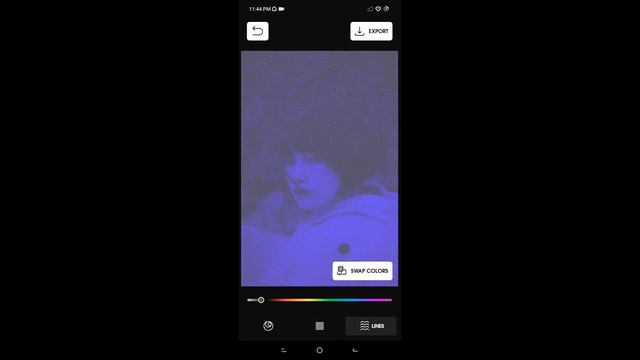Image resolution: width=640 pixels, height=360 pixels.
Task: Export the edited image
Action: coord(371,31)
